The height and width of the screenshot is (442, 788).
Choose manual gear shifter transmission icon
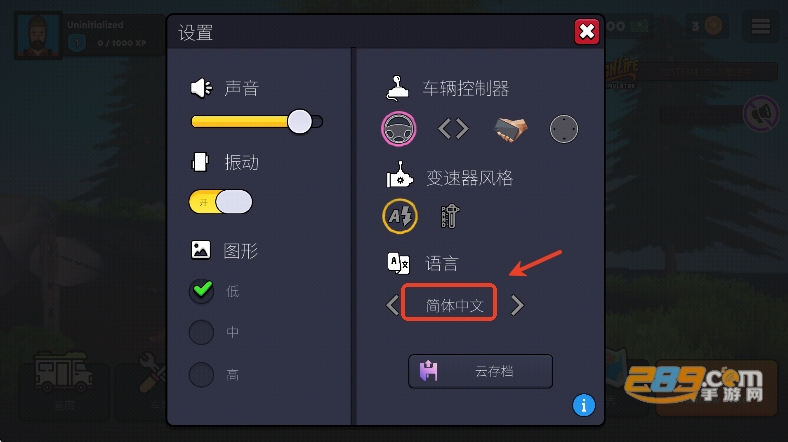(x=450, y=216)
